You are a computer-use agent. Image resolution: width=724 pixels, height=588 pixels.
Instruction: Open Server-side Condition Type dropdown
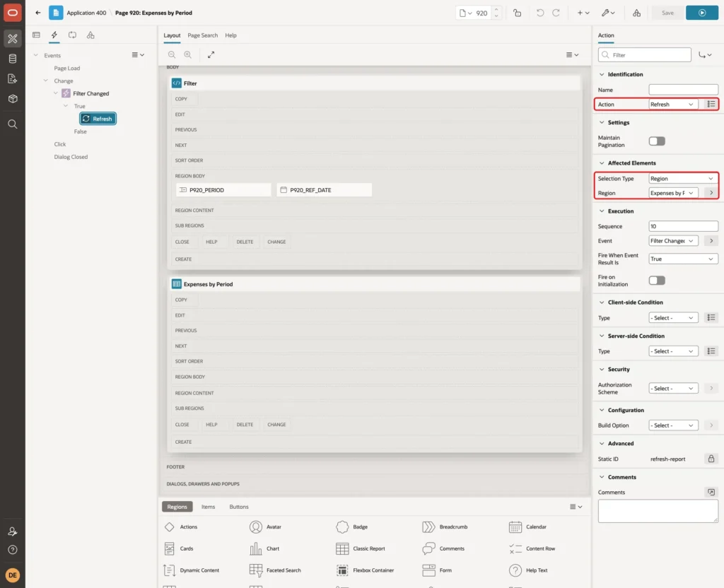tap(673, 351)
